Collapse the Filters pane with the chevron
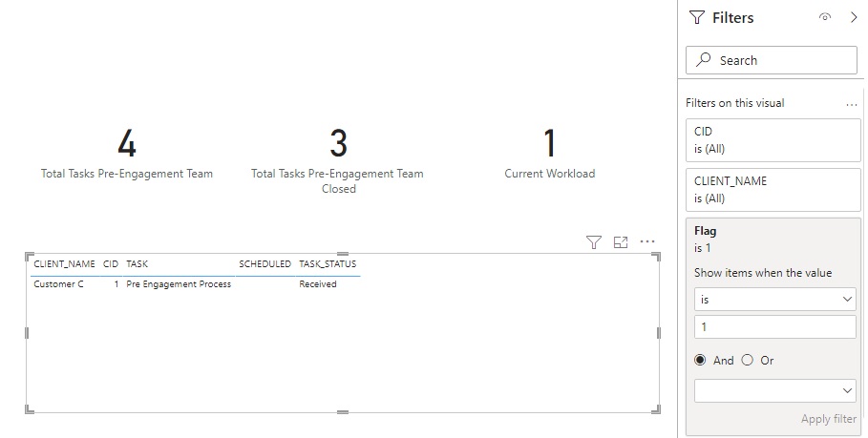This screenshot has width=868, height=438. tap(854, 17)
